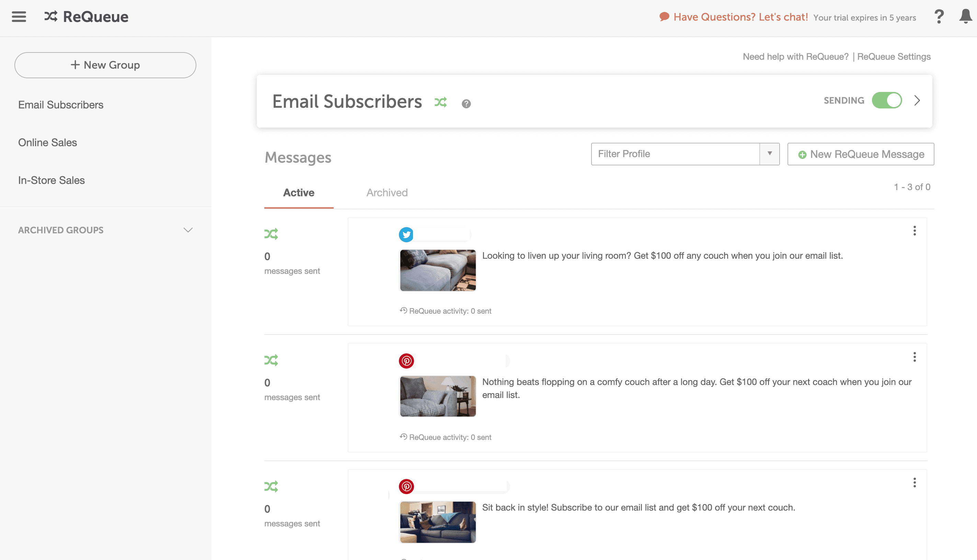
Task: Open the armchair with lamp thumbnail
Action: (x=437, y=396)
